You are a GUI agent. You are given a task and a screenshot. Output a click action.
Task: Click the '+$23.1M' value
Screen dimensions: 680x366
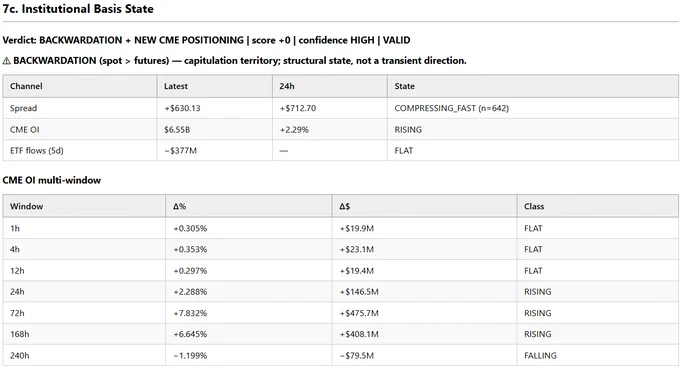click(x=356, y=249)
